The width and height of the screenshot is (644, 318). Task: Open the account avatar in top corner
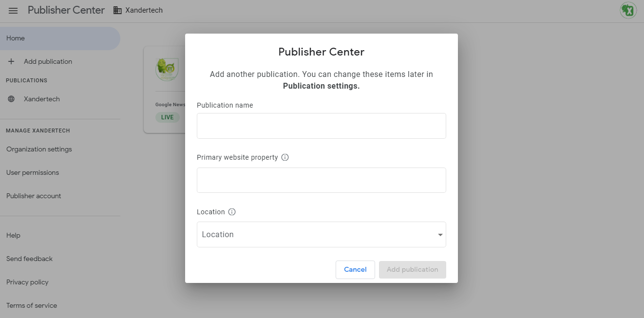pos(628,10)
